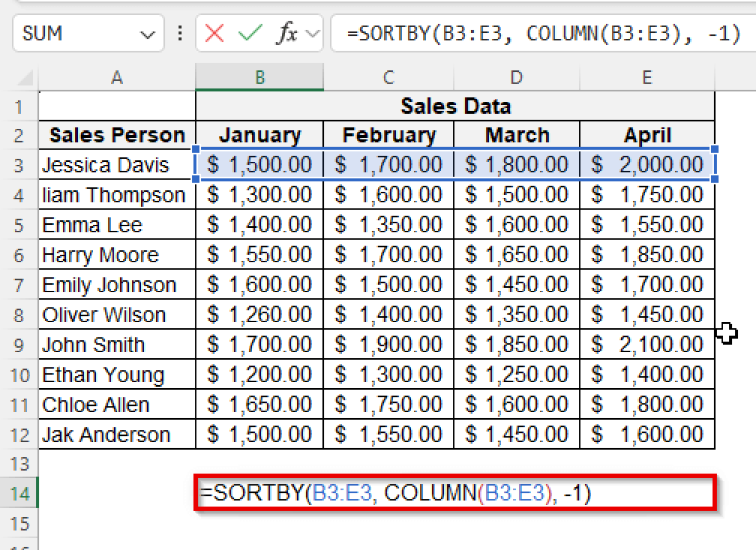The width and height of the screenshot is (756, 550).
Task: Click the Select All corner triangle
Action: [x=25, y=78]
